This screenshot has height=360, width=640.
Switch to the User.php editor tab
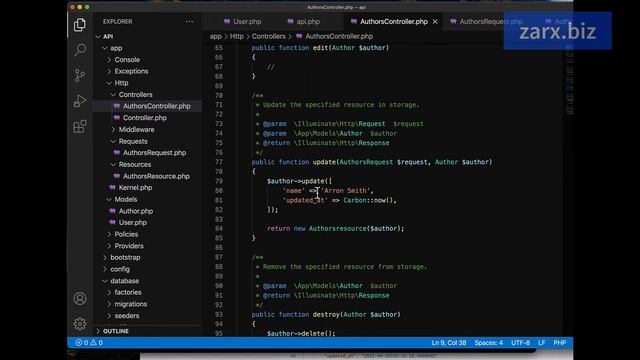[x=242, y=22]
